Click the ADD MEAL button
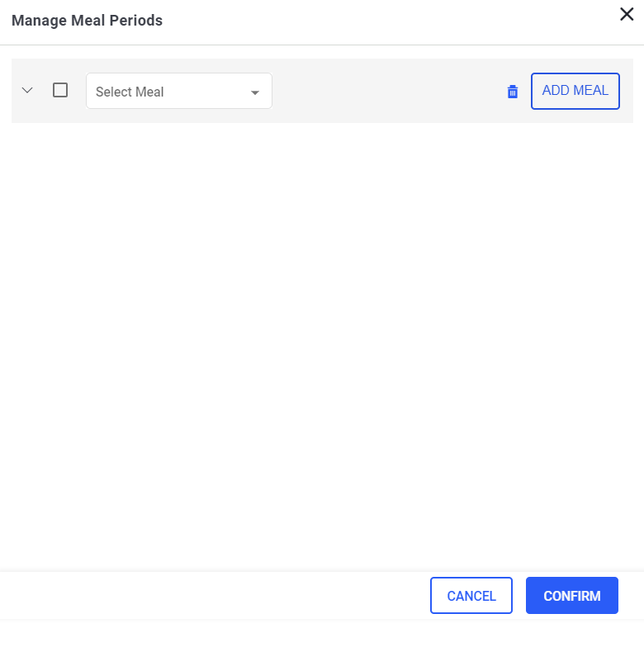 [x=575, y=91]
